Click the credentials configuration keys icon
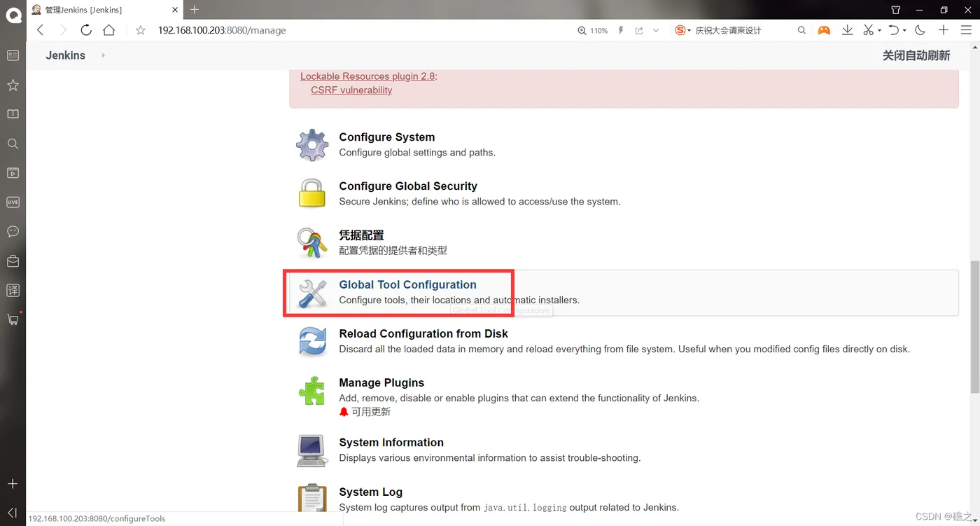This screenshot has height=526, width=980. (312, 243)
